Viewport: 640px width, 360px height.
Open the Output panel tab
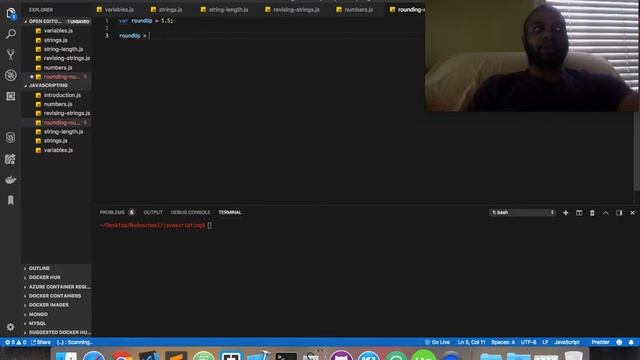click(153, 212)
